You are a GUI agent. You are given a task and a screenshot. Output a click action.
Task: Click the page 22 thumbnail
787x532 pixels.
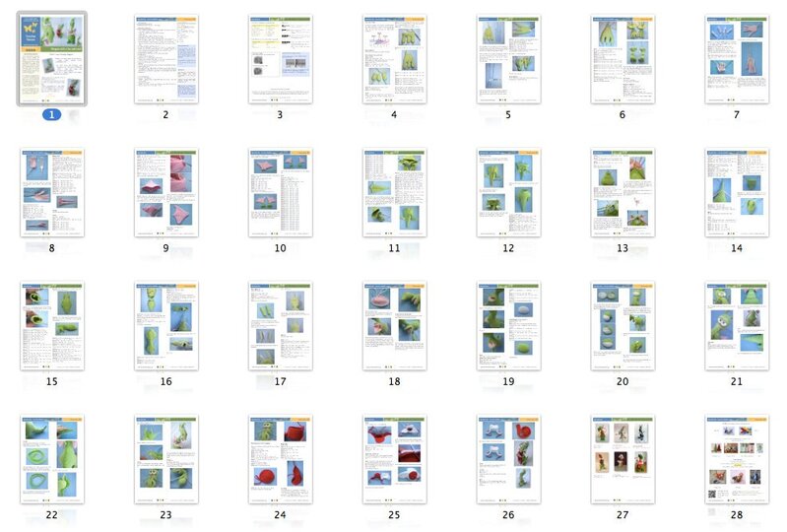click(51, 459)
